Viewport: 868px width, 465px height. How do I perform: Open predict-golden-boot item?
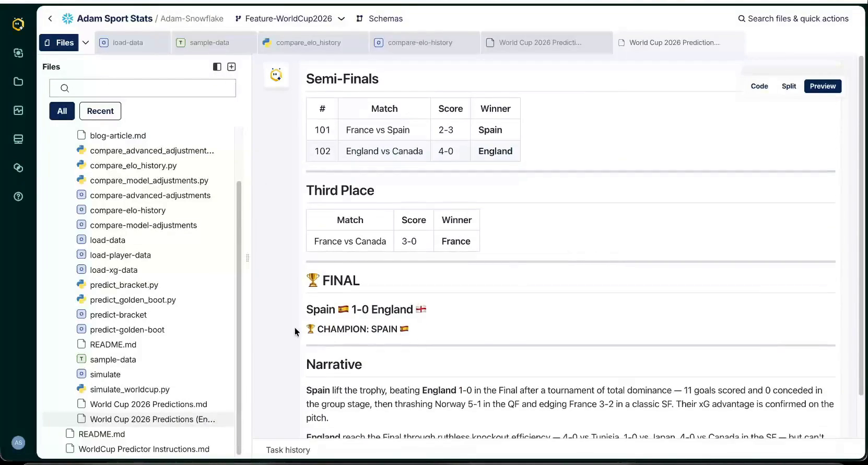click(x=127, y=330)
